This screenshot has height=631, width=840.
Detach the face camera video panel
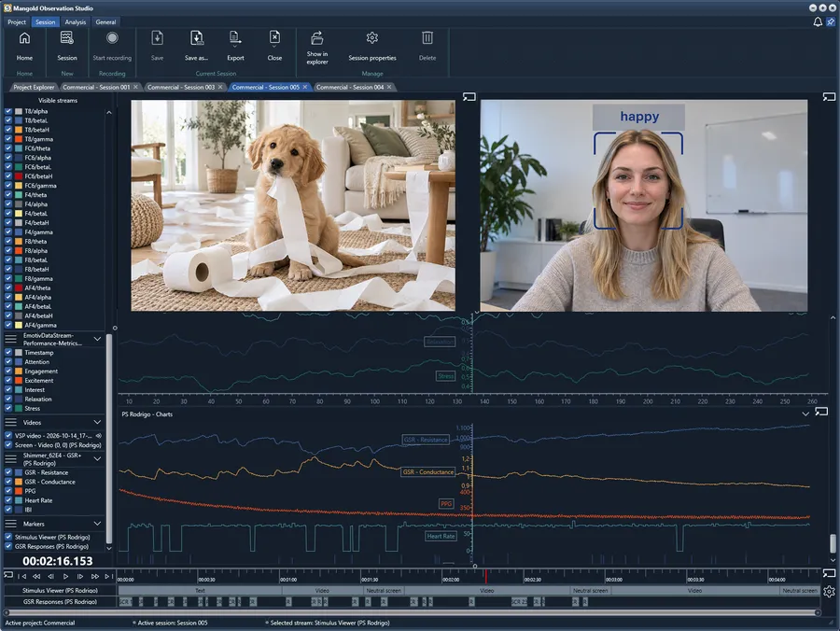[x=829, y=97]
